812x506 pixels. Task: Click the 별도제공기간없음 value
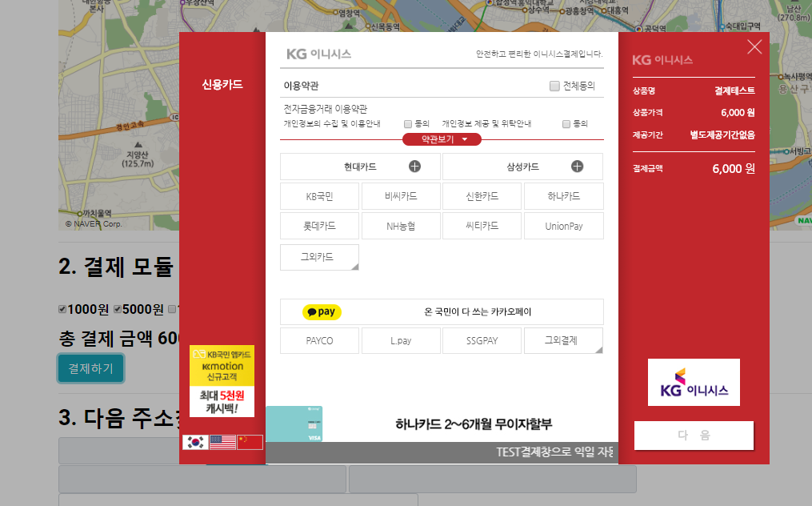722,135
